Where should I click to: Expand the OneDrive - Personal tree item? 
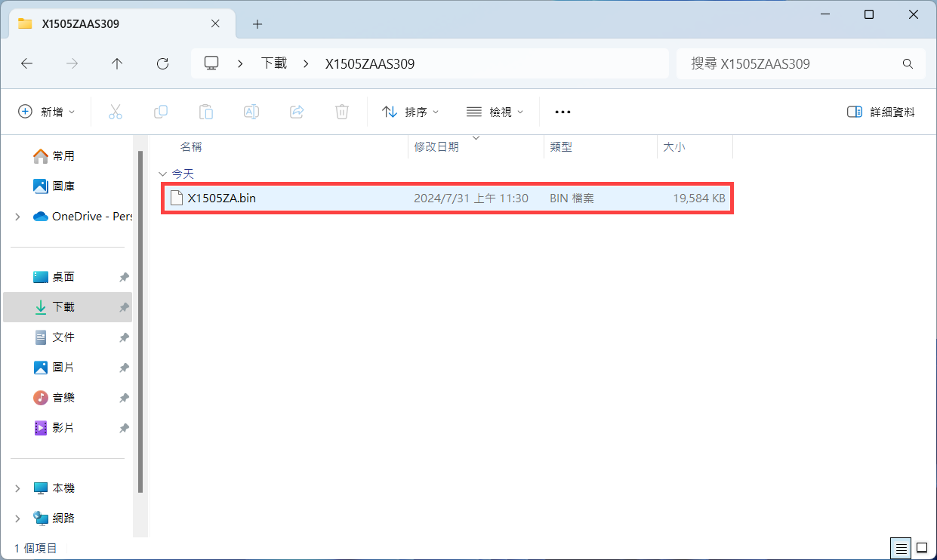pos(17,216)
